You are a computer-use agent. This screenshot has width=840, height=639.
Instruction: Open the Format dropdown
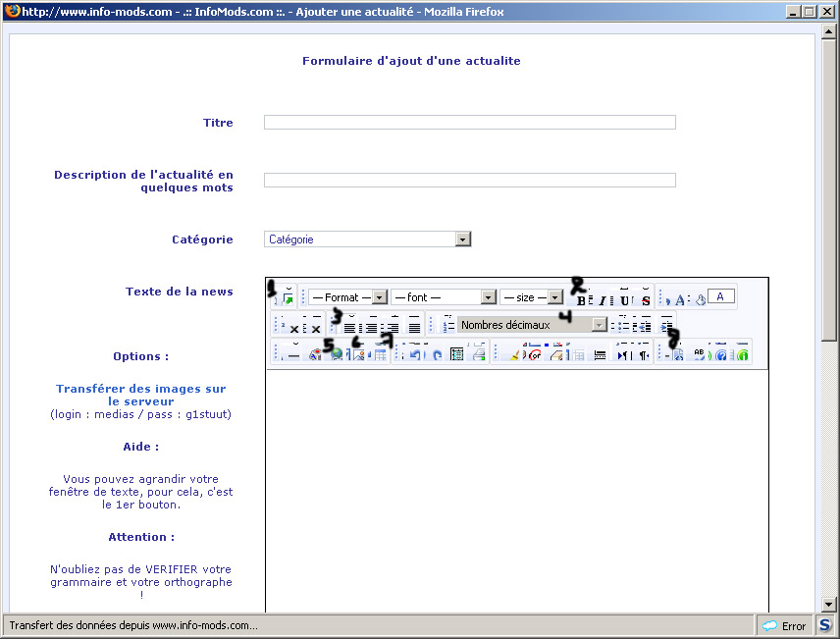pos(347,297)
